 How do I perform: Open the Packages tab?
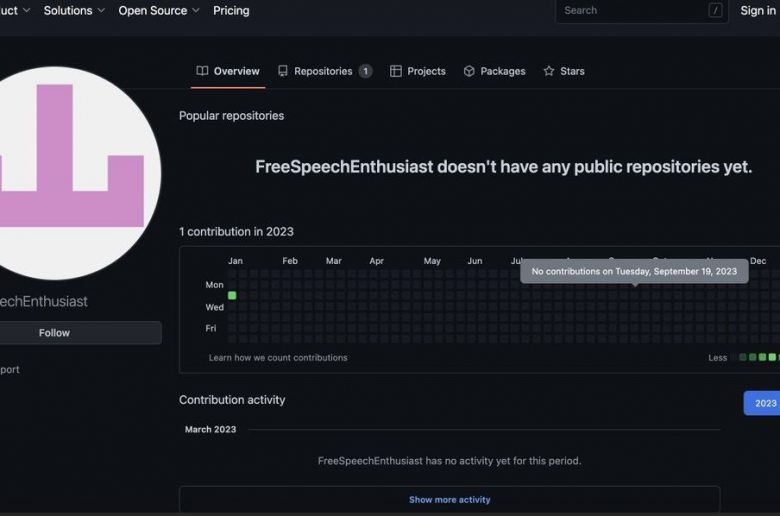point(502,71)
